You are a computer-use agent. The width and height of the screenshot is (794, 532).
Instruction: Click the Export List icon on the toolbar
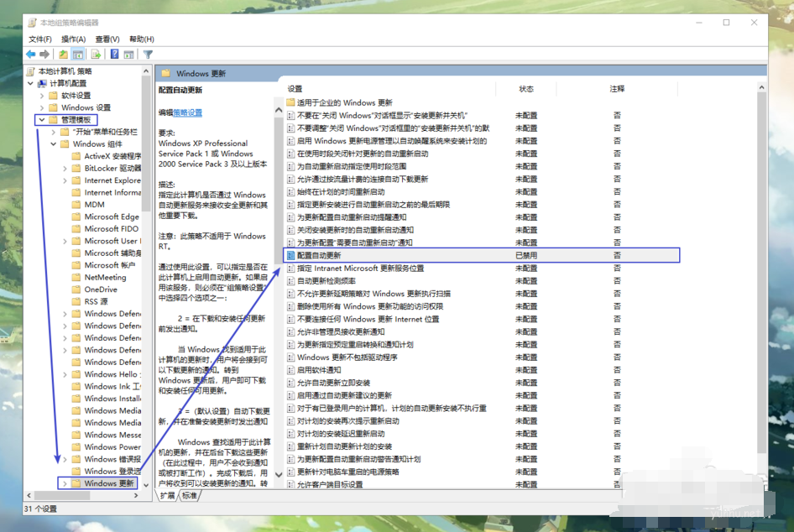pos(96,54)
